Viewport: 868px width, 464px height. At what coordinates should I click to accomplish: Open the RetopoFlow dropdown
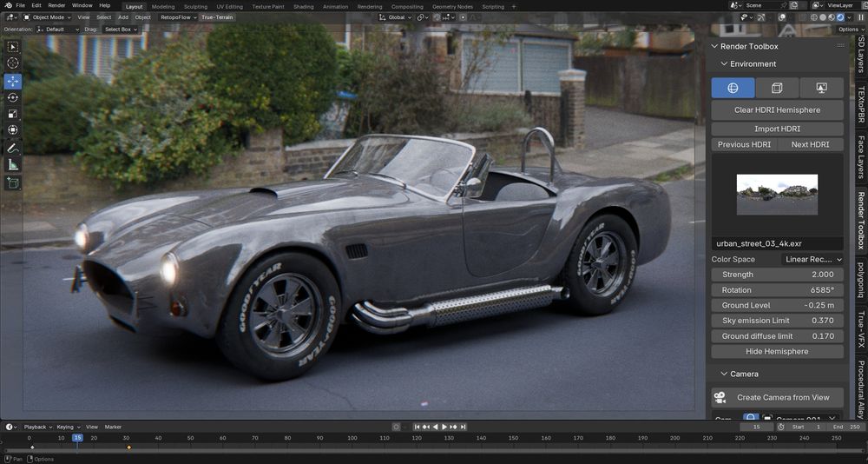pos(178,17)
